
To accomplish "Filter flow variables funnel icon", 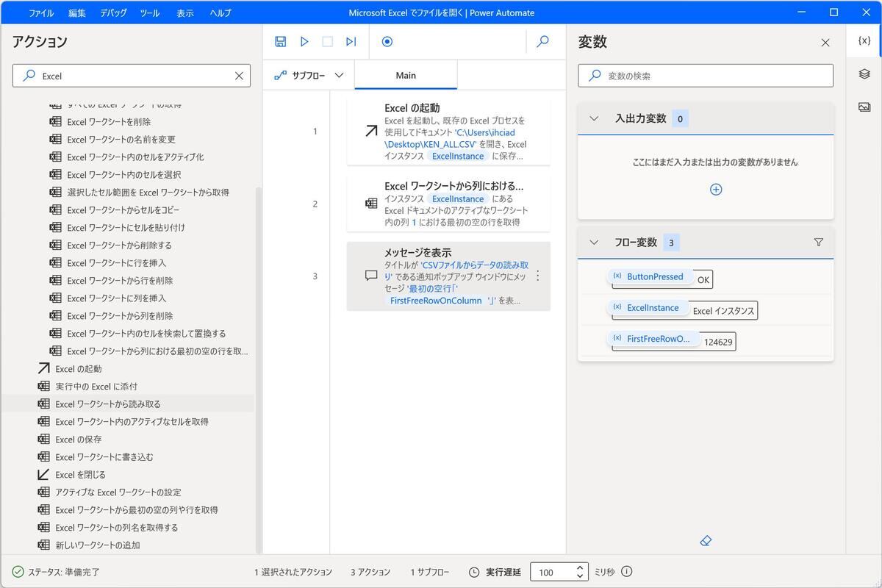I will pos(819,242).
